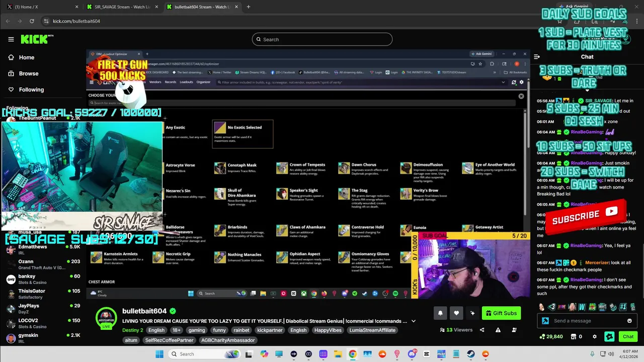Open the gift inventory icon showing 0
The image size is (644, 362).
click(x=577, y=336)
